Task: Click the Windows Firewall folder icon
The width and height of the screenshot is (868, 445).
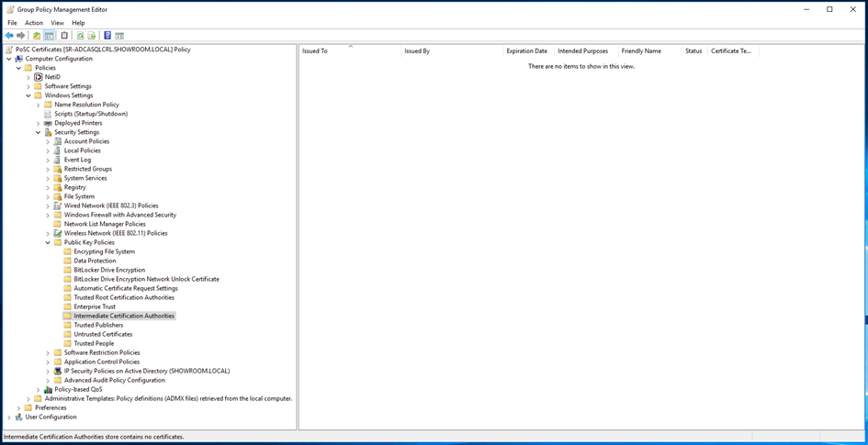Action: pos(58,215)
